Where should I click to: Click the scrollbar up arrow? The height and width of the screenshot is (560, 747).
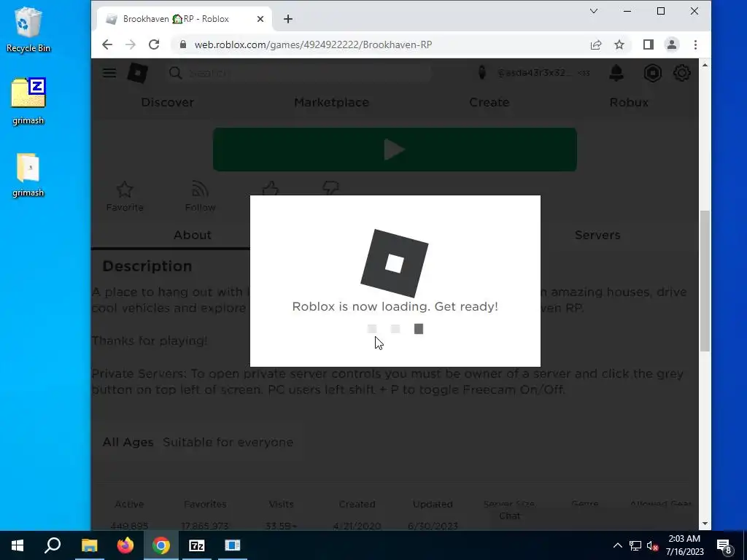705,65
